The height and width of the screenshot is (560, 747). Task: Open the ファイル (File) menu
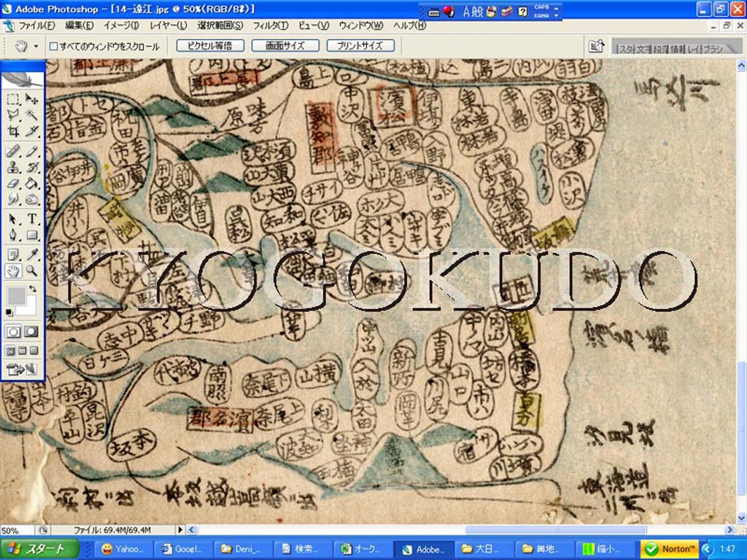pos(37,26)
